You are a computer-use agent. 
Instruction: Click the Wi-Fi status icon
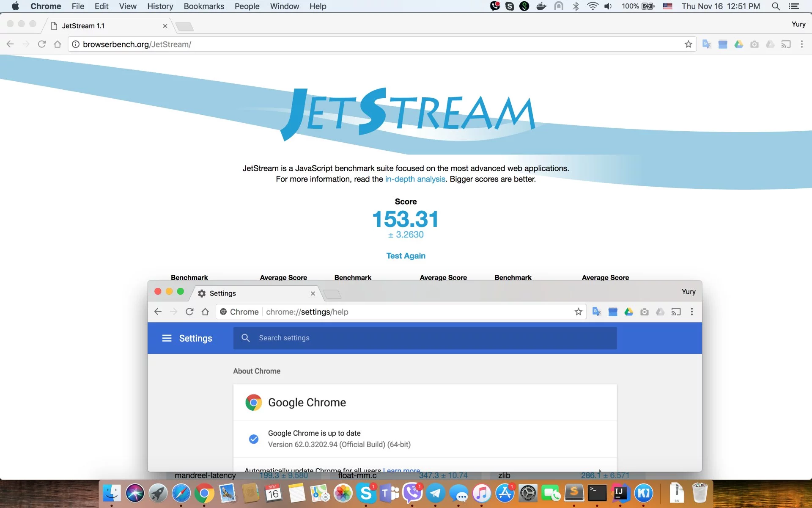click(593, 6)
